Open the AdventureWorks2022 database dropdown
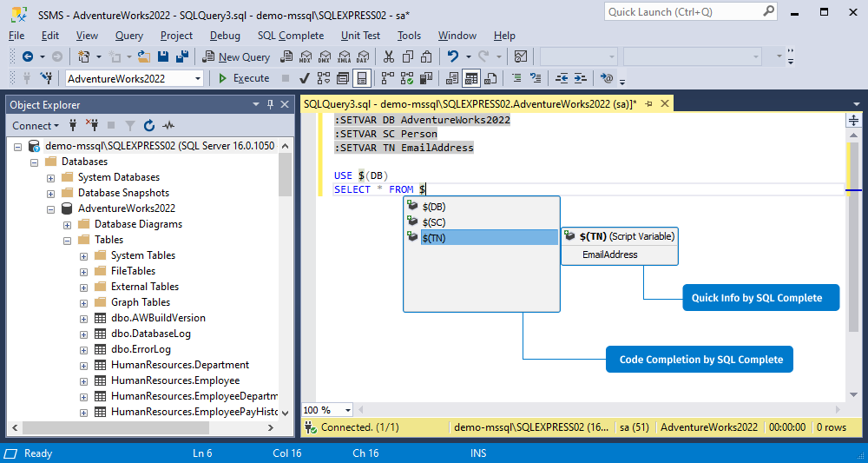This screenshot has height=463, width=868. [198, 79]
